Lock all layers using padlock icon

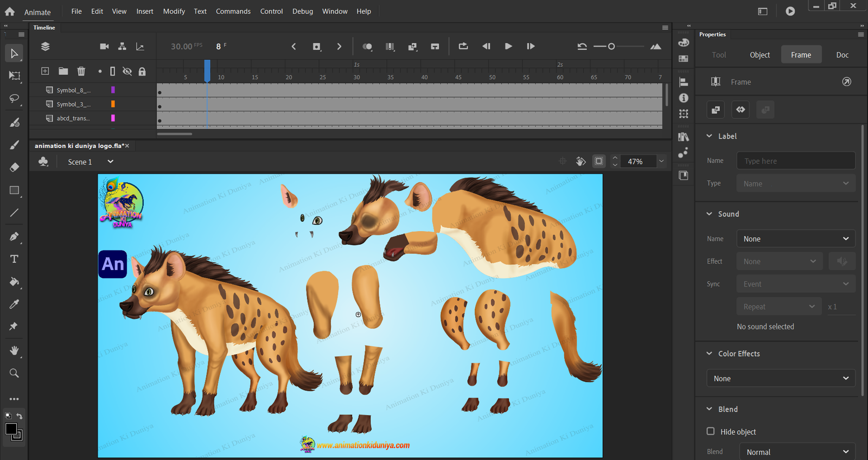[x=142, y=71]
